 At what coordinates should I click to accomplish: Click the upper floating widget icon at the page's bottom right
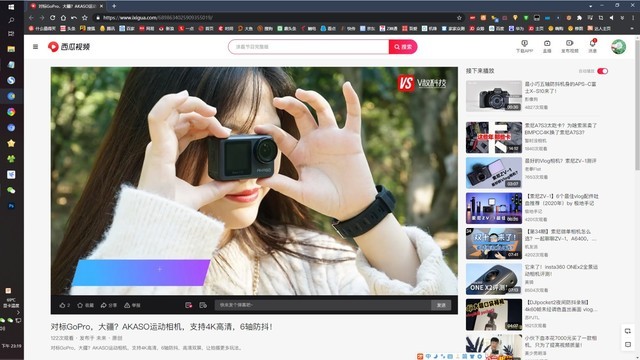(628, 331)
